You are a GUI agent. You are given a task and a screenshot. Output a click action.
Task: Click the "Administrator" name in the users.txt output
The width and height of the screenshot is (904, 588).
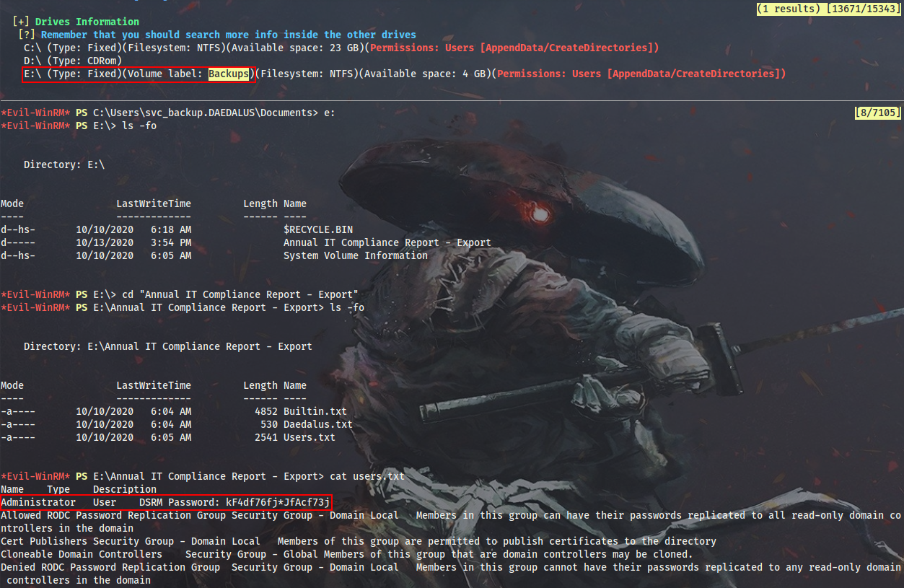pyautogui.click(x=38, y=502)
